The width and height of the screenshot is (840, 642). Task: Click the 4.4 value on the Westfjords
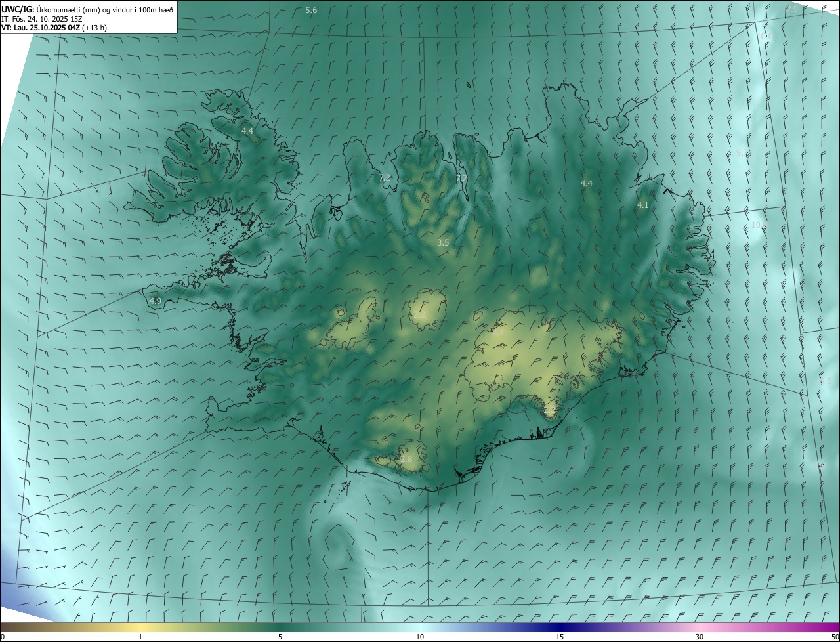(x=247, y=131)
